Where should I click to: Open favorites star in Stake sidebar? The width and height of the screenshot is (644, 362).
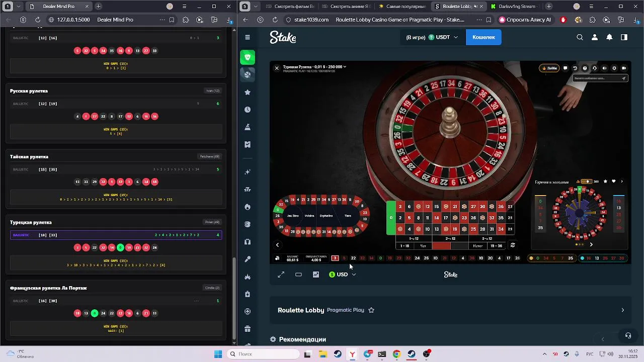(x=247, y=93)
